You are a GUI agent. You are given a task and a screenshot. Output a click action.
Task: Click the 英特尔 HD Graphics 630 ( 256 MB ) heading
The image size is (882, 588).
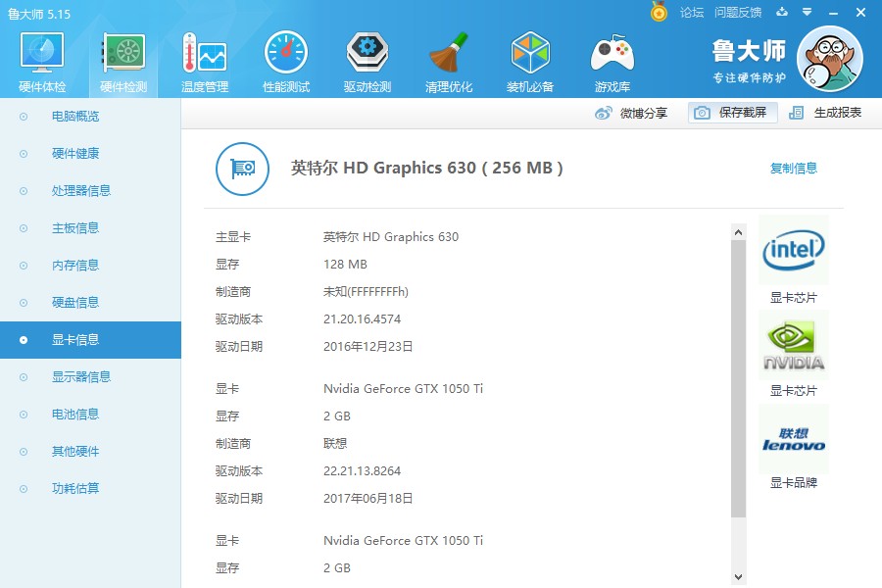point(426,168)
